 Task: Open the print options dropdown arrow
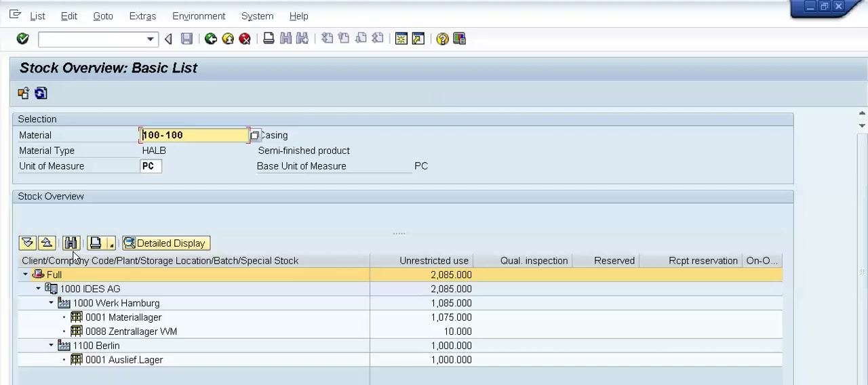pyautogui.click(x=111, y=243)
